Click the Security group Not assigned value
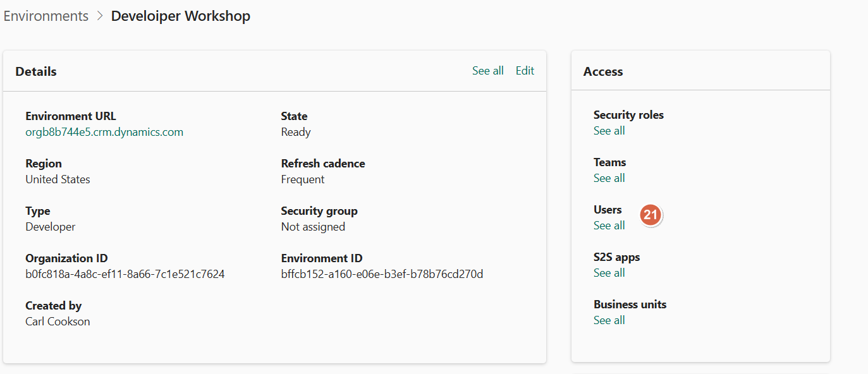Image resolution: width=868 pixels, height=374 pixels. [x=313, y=226]
